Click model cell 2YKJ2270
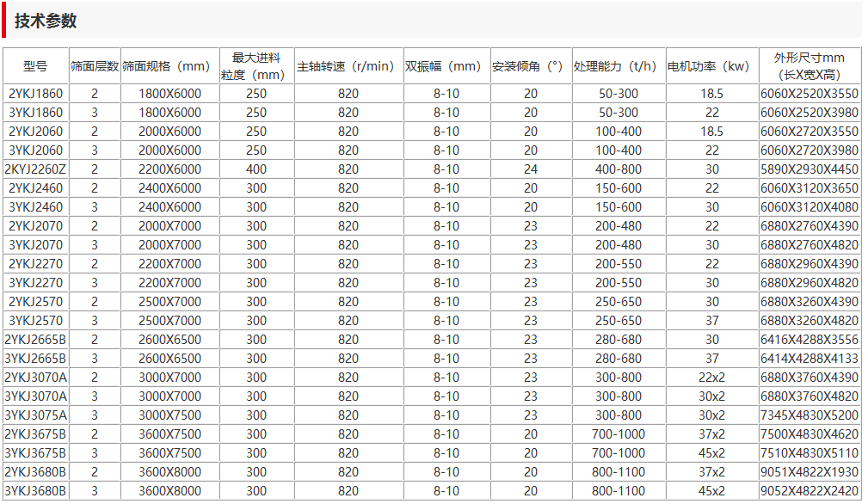Viewport: 868px width, 504px height. click(35, 264)
